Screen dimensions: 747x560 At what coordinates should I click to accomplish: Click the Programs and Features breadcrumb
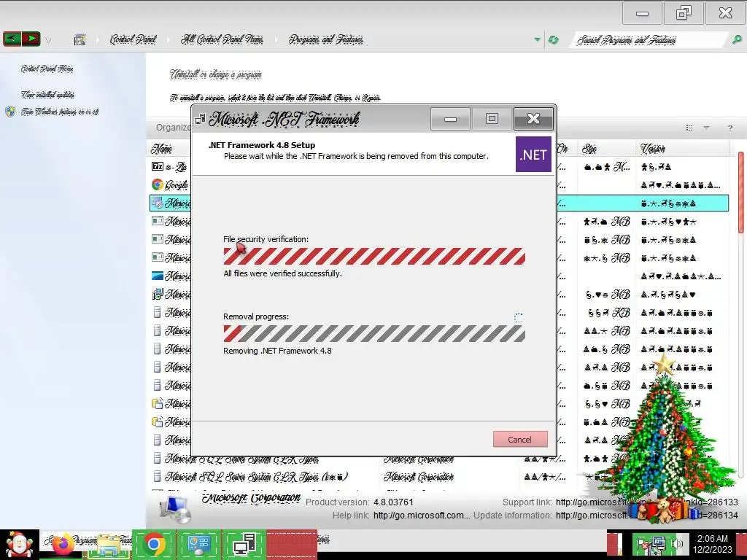pyautogui.click(x=326, y=39)
